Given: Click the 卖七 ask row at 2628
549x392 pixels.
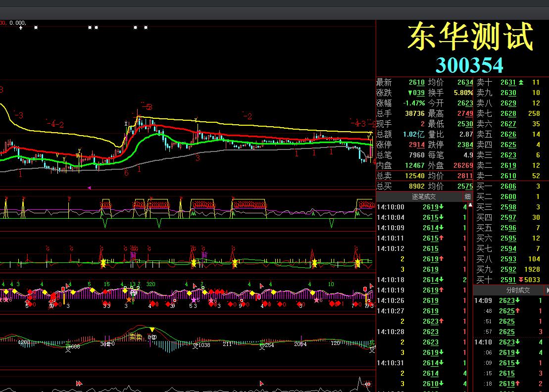Looking at the screenshot, I should point(510,113).
